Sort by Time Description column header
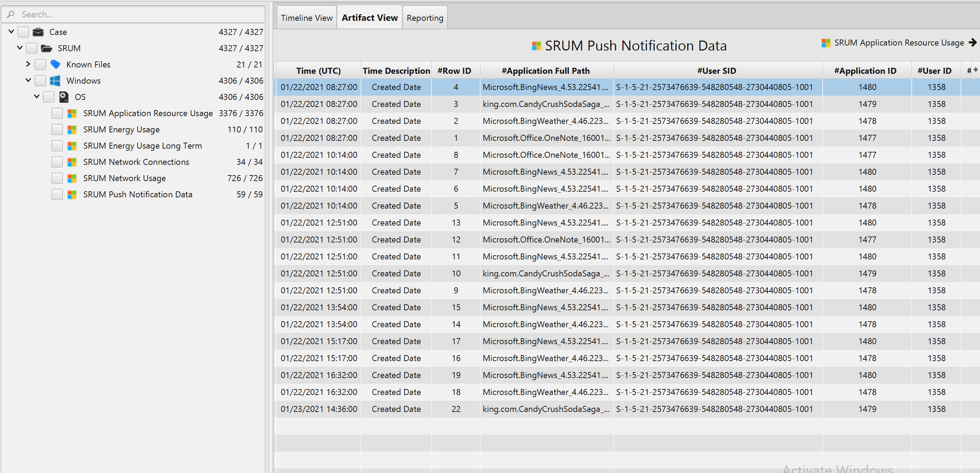The height and width of the screenshot is (473, 980). 396,71
